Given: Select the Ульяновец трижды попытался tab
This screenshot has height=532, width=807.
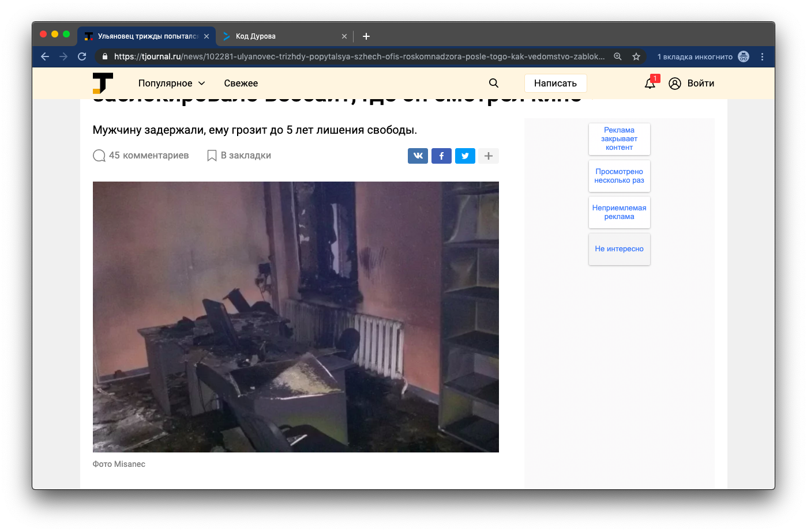Looking at the screenshot, I should [x=147, y=36].
